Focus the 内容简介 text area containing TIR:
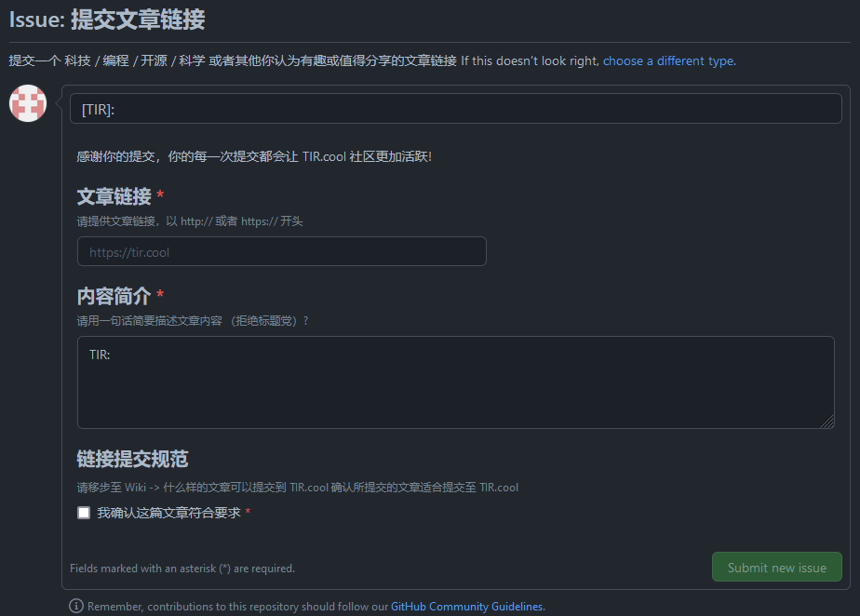860x616 pixels. [456, 382]
